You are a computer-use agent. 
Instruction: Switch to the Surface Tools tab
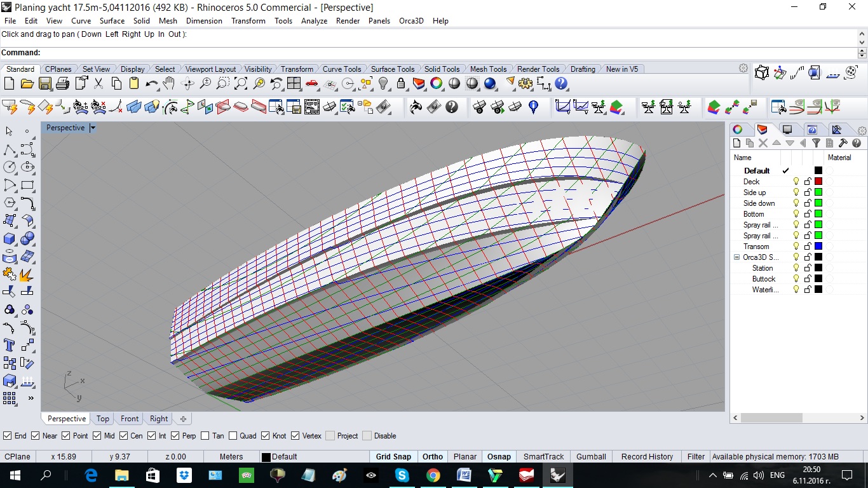(x=392, y=69)
